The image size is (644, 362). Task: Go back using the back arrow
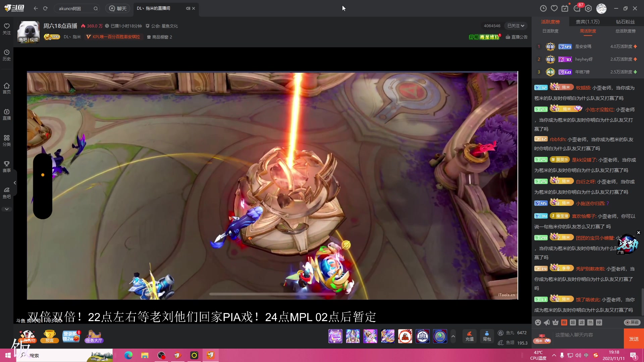36,8
